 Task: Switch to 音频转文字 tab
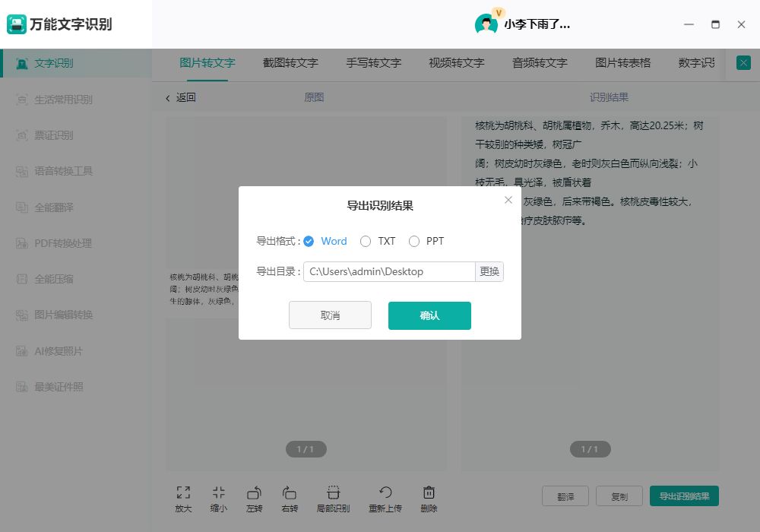(540, 63)
